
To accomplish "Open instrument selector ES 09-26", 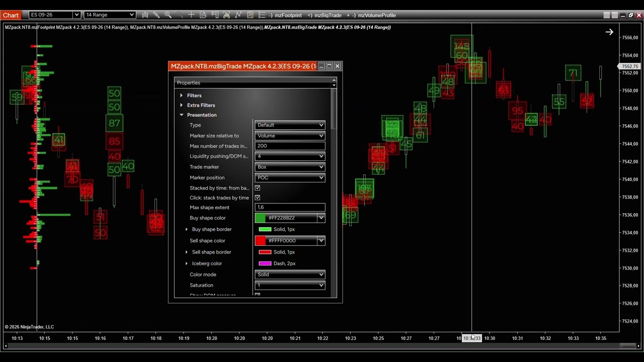I will (x=54, y=15).
